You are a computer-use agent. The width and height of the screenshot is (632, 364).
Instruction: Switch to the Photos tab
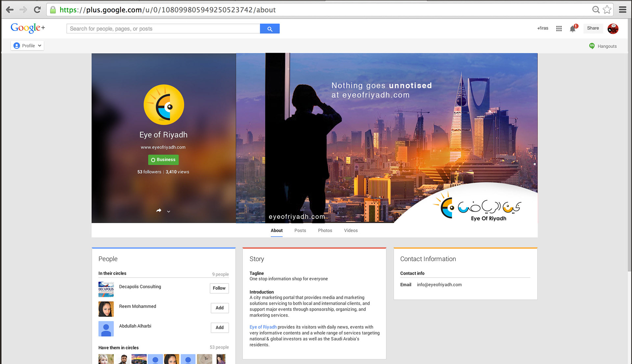click(325, 230)
